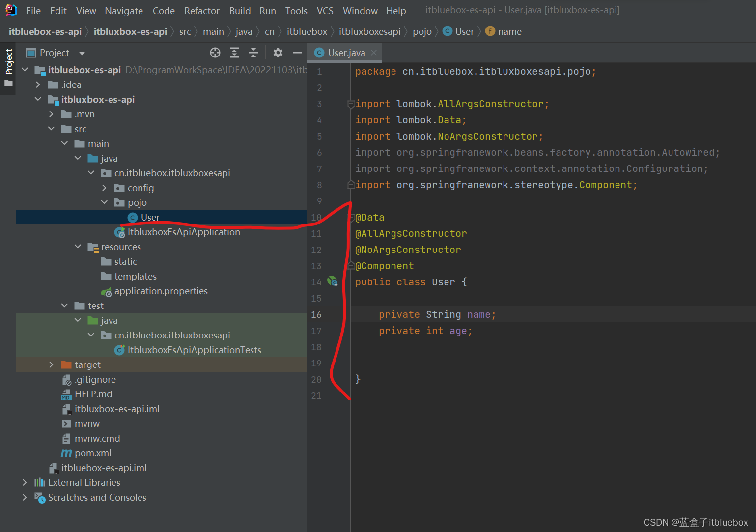Expand the .idea folder
This screenshot has height=532, width=756.
click(38, 84)
